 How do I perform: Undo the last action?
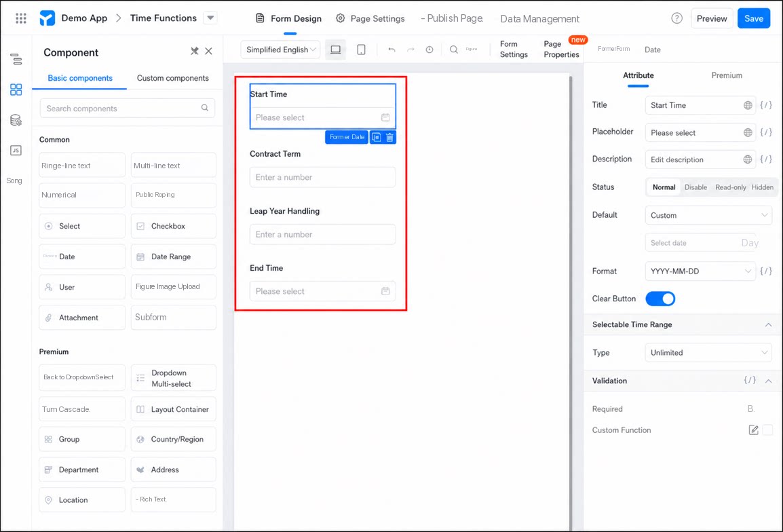coord(391,50)
